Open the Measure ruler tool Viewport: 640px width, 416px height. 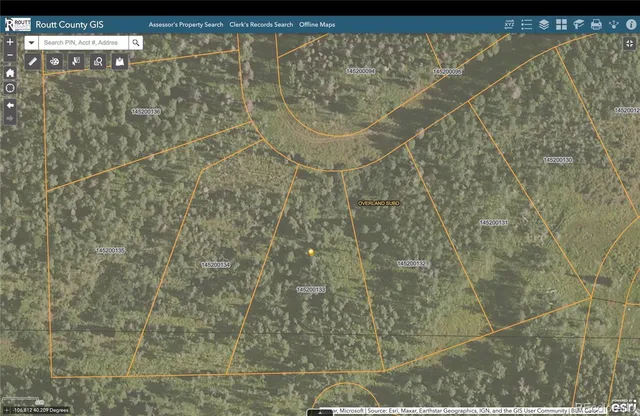click(33, 62)
